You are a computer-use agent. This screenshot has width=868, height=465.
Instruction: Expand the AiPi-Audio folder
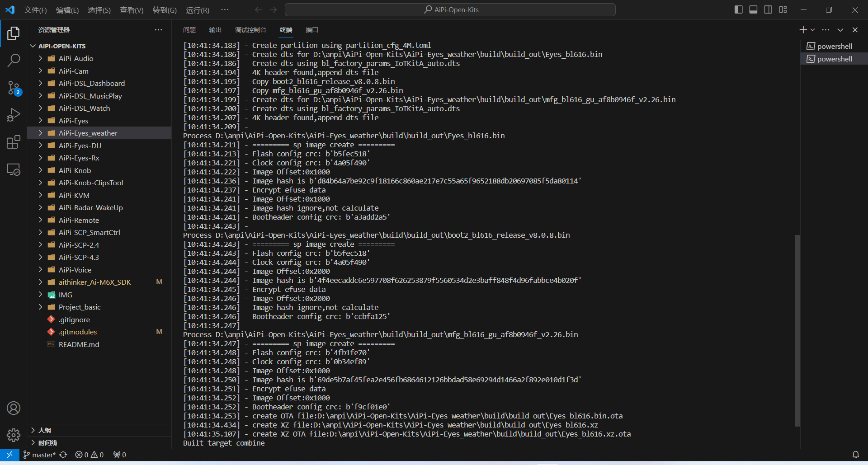coord(40,58)
